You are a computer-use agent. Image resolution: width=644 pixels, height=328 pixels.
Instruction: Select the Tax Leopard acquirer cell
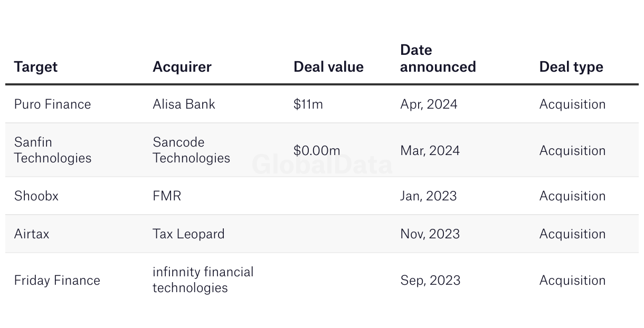click(x=188, y=234)
